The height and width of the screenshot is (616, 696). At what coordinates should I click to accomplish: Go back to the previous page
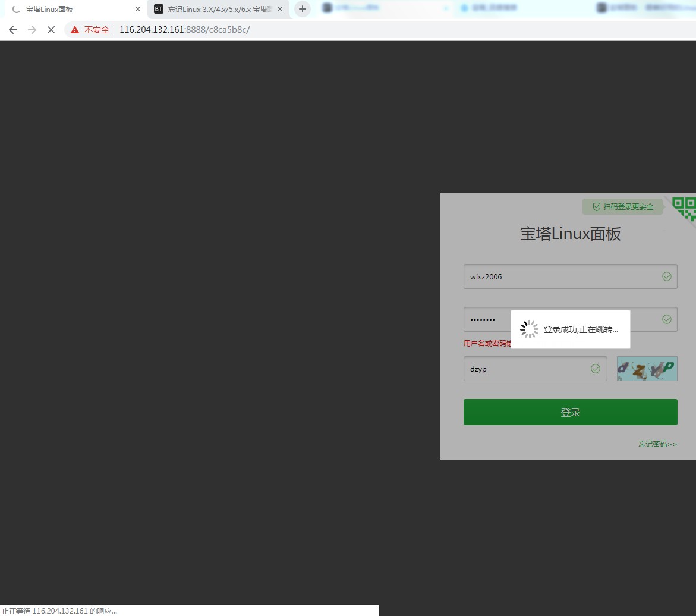click(13, 30)
